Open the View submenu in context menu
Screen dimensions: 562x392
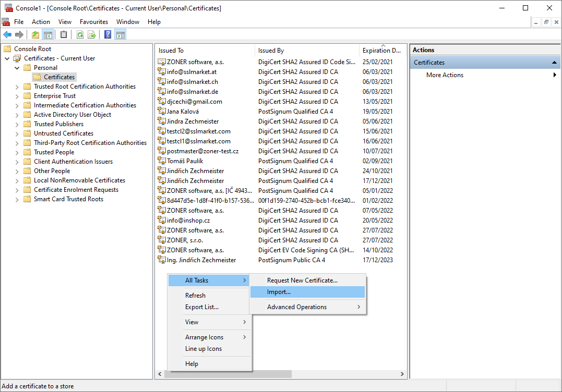209,322
